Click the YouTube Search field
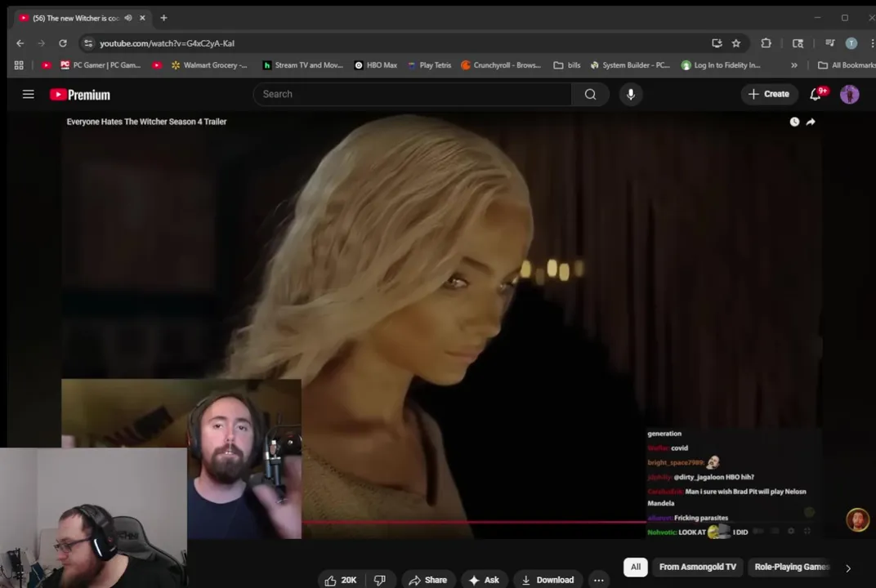This screenshot has width=876, height=588. click(x=413, y=95)
